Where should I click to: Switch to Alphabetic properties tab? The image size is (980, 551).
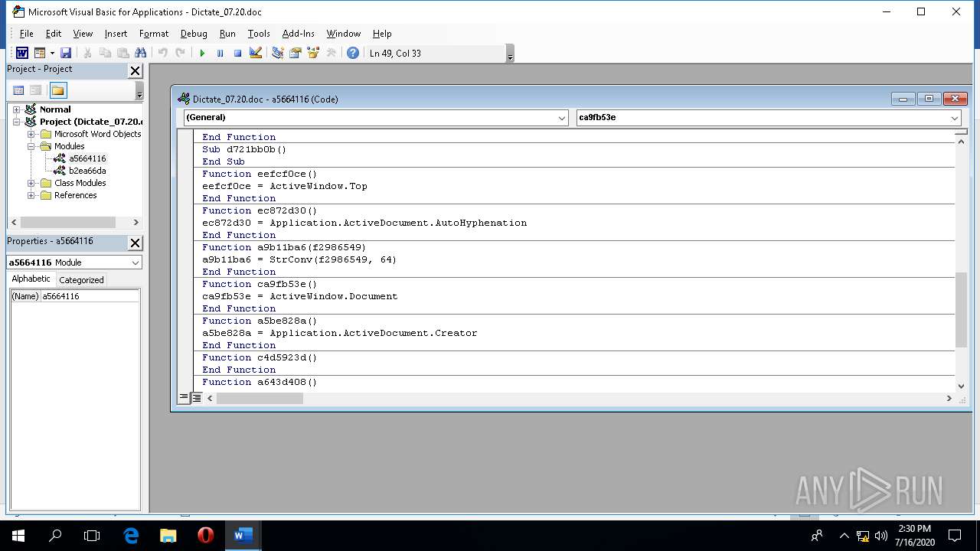tap(31, 279)
